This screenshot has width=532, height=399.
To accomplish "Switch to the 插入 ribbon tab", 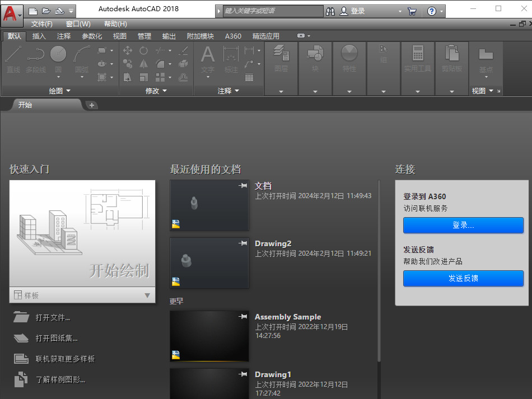I will coord(39,36).
